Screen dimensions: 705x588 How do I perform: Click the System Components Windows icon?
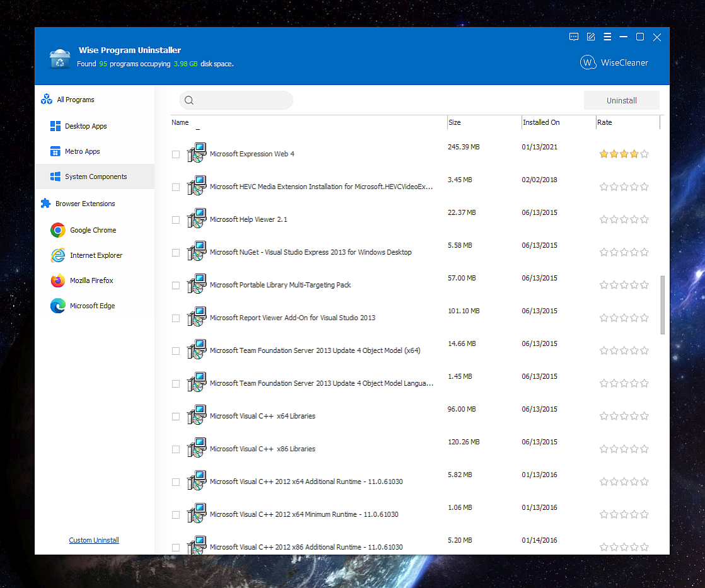pyautogui.click(x=55, y=176)
